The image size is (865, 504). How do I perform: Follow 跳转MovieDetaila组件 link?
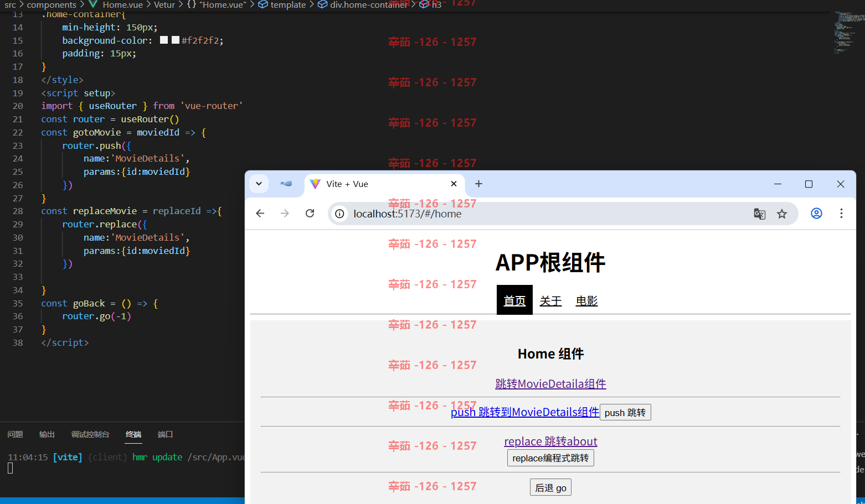pos(550,383)
